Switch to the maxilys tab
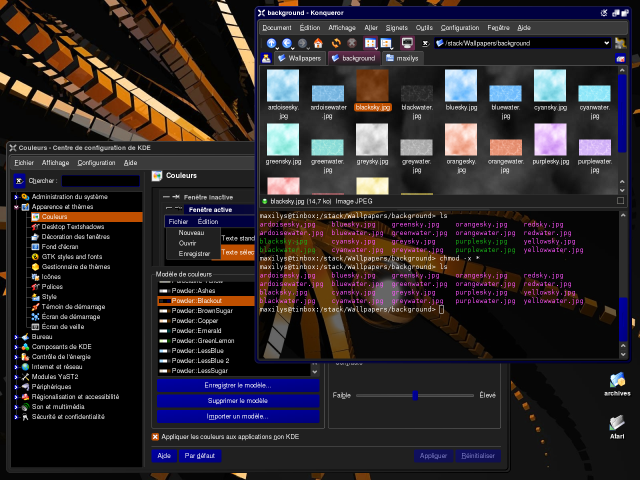640x480 pixels. tap(403, 58)
